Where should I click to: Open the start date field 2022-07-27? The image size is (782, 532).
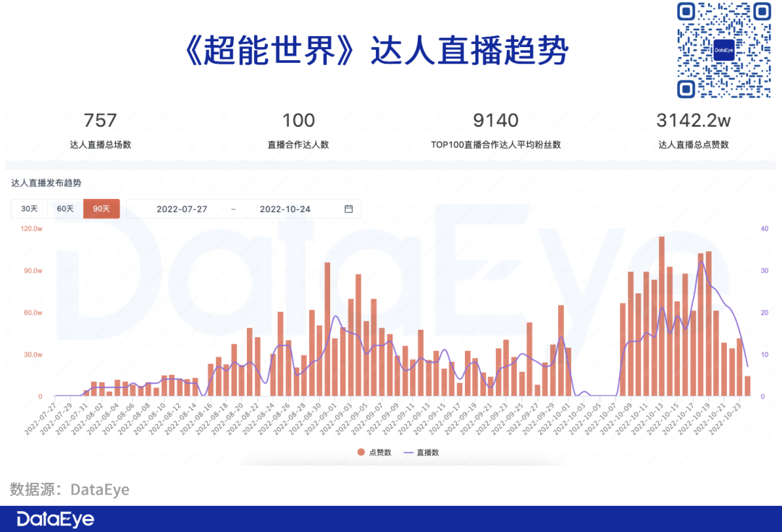[182, 209]
